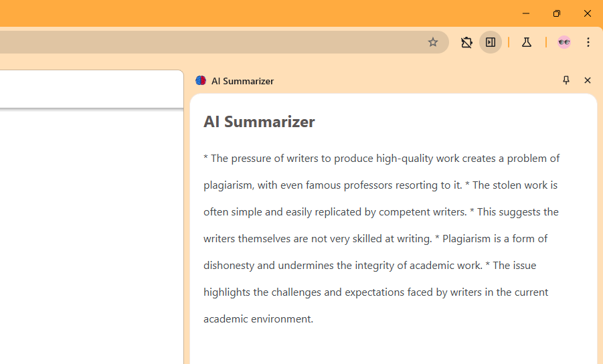Click the line starting '* The pressure of writers'
The image size is (603, 364).
[381, 159]
